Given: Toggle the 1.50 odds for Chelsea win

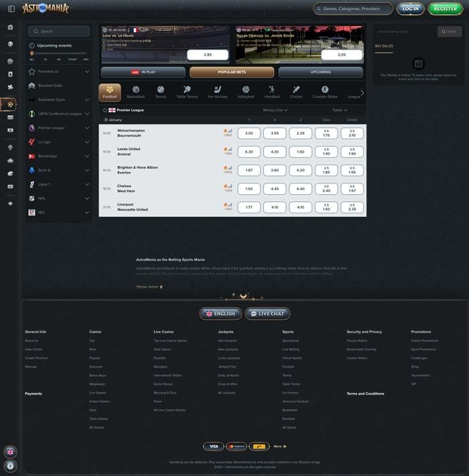Looking at the screenshot, I should click(x=249, y=189).
